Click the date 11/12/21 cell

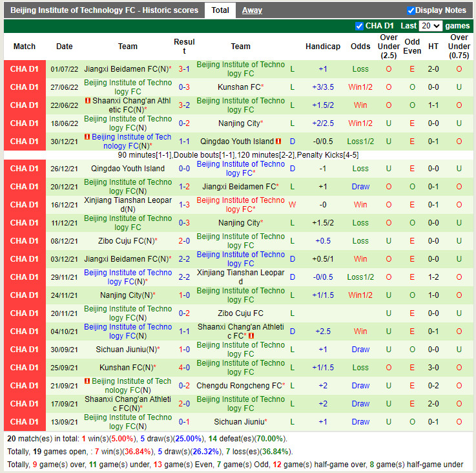click(65, 223)
